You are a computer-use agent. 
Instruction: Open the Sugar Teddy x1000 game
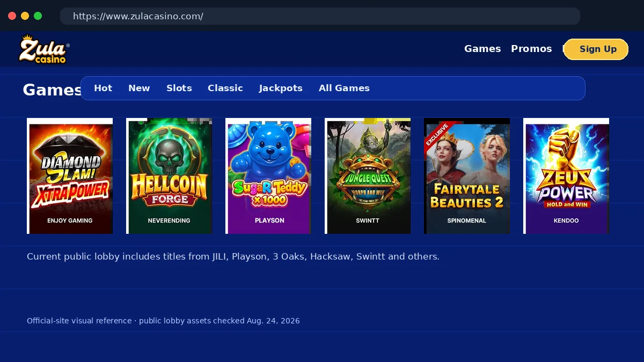tap(268, 176)
